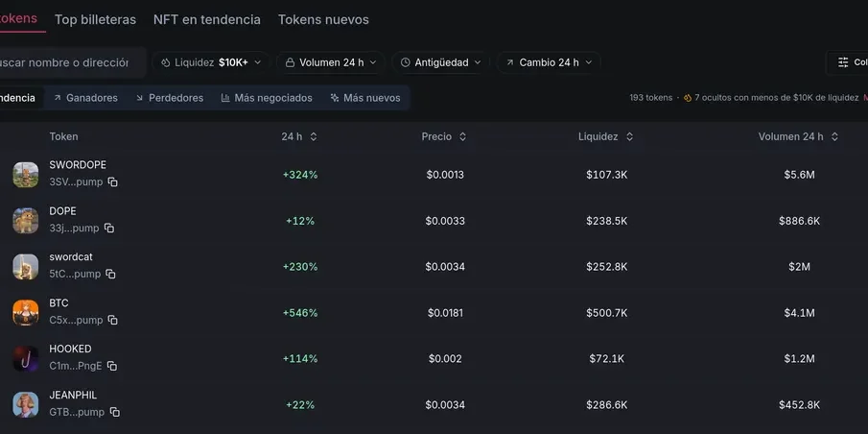Copy SWORDOPE token address
868x434 pixels.
coord(113,181)
